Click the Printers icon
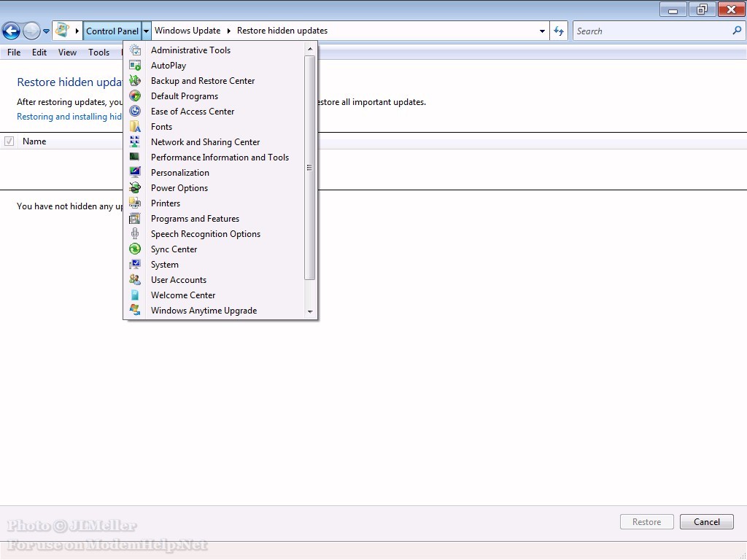This screenshot has width=747, height=560. pos(135,203)
